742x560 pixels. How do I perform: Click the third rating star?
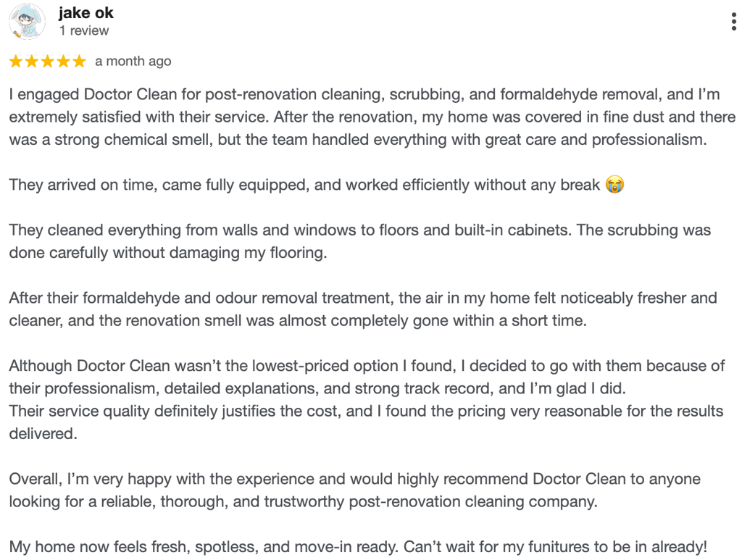pyautogui.click(x=48, y=62)
